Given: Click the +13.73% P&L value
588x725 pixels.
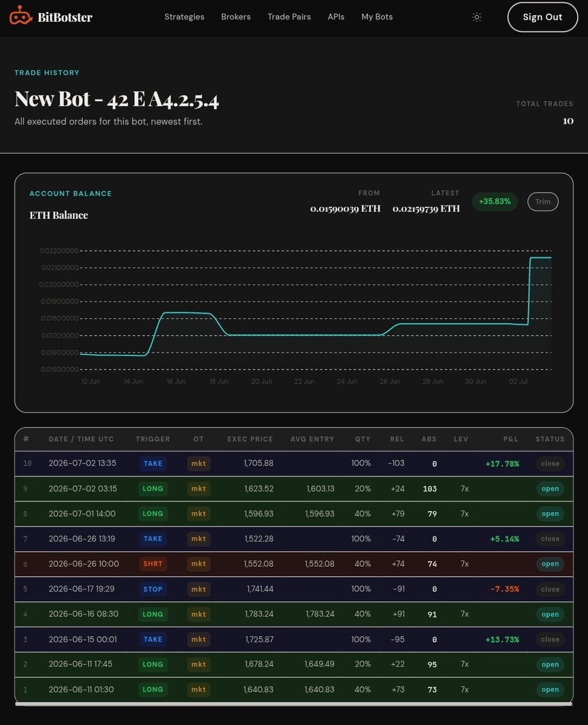Looking at the screenshot, I should 502,639.
